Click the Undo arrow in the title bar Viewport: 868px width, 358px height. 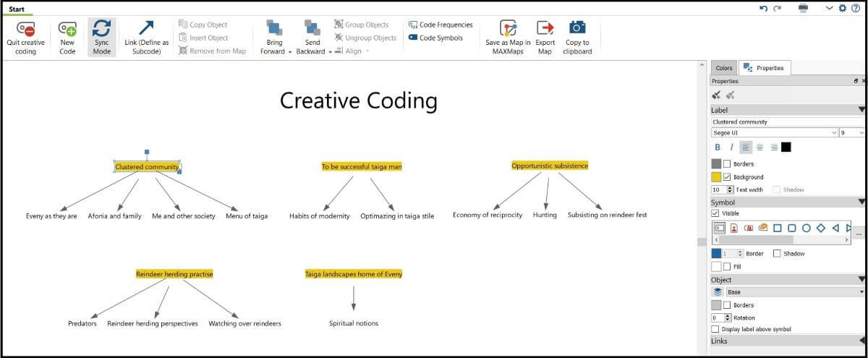(764, 8)
